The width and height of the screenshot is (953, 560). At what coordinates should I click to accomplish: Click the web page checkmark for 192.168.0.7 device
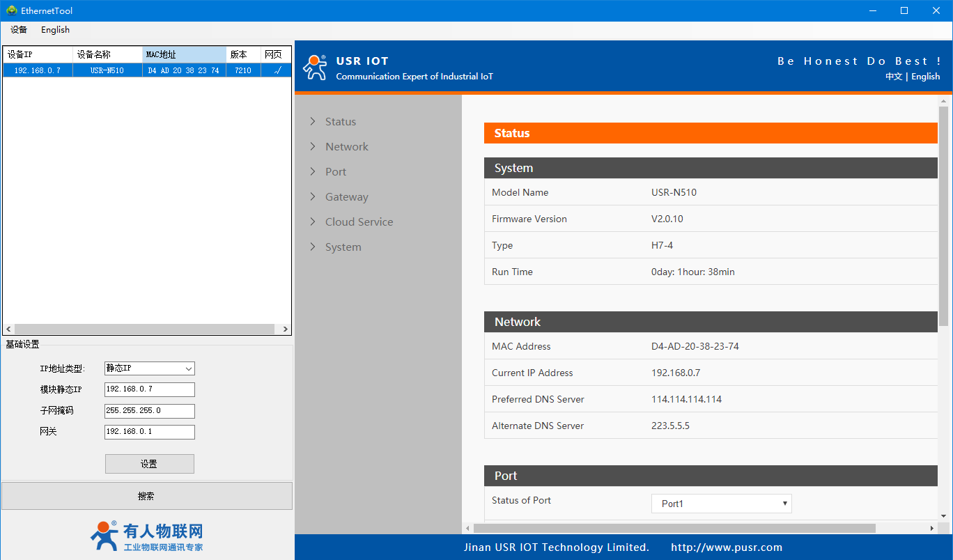(277, 70)
